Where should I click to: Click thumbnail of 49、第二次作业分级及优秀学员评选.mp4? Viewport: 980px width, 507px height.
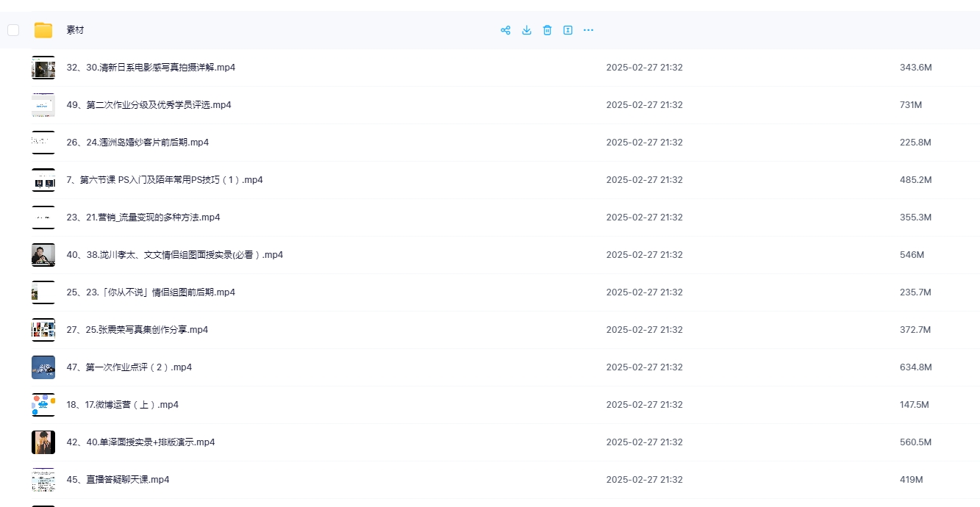pos(43,105)
